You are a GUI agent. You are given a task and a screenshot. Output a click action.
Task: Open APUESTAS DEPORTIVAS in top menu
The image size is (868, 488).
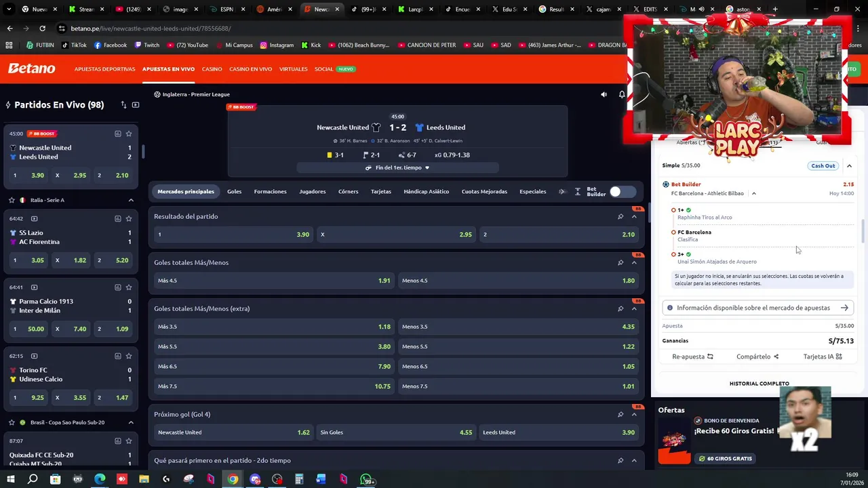click(x=104, y=69)
